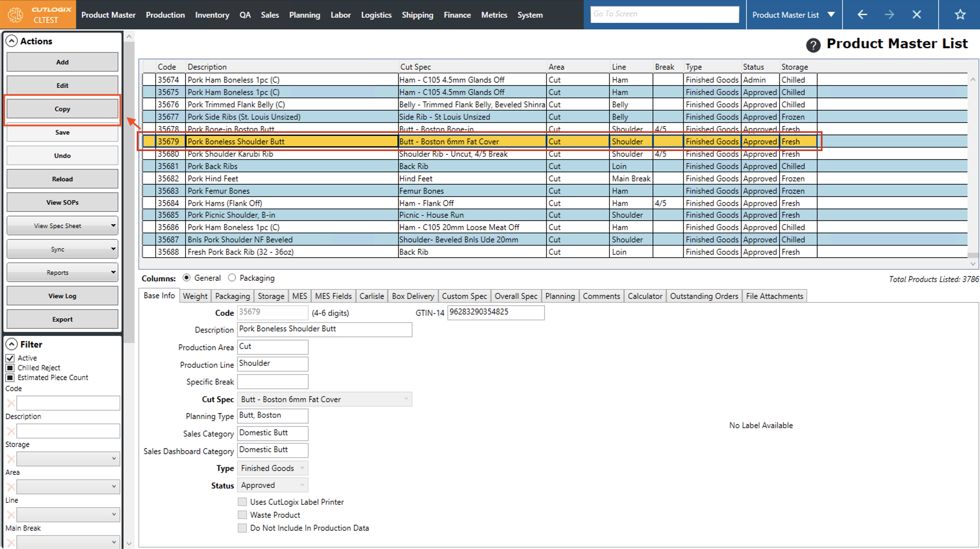
Task: Click the Copy action button
Action: [x=62, y=109]
